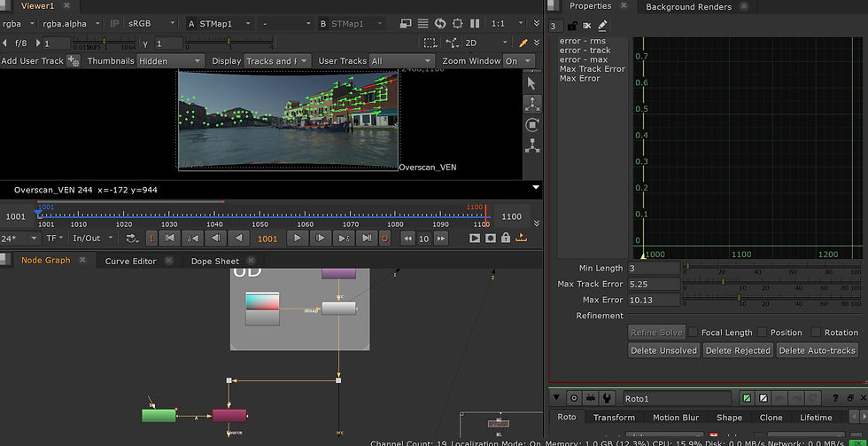Click the Roto1 wrench settings icon

point(608,398)
